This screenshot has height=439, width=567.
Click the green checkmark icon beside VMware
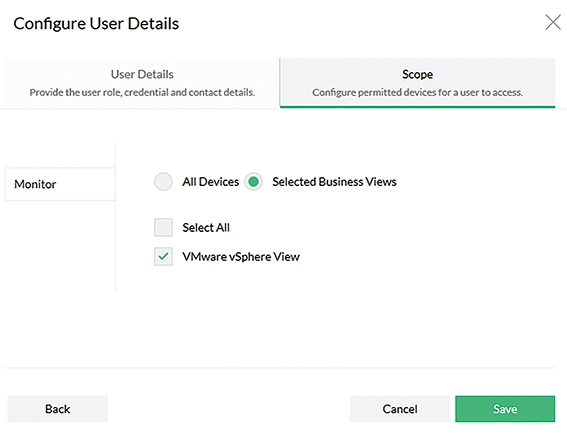[163, 257]
